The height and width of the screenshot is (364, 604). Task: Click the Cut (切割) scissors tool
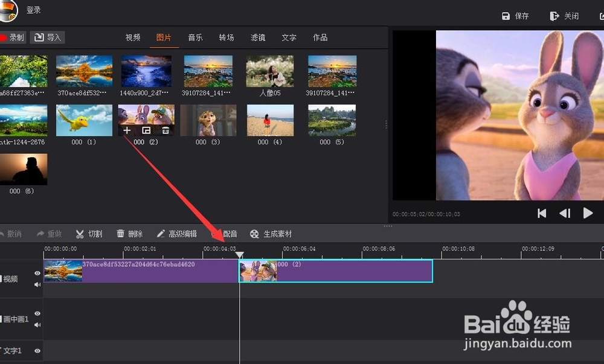89,234
